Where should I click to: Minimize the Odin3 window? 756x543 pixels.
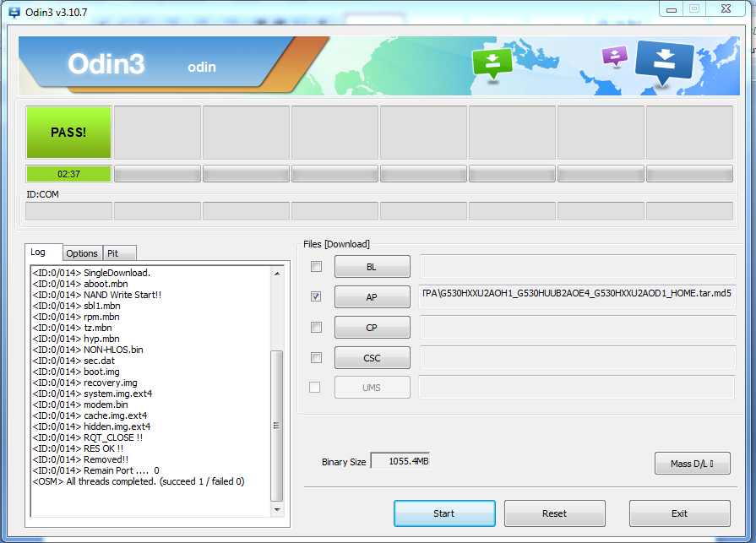coord(672,9)
